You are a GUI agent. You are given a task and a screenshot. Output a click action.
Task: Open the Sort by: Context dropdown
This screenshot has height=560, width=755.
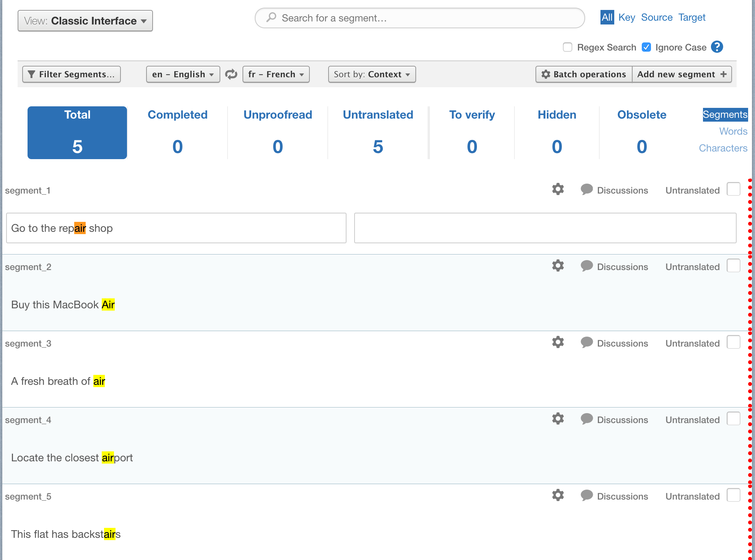372,74
